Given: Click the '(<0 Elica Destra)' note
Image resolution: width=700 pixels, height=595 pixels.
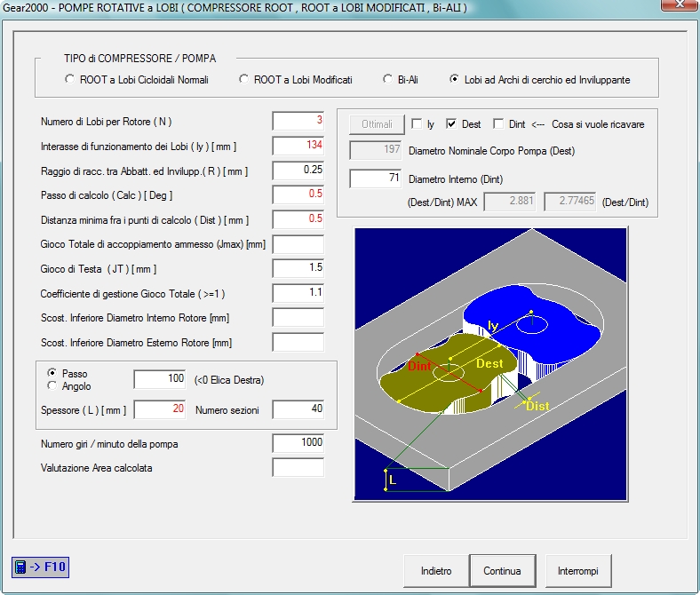Looking at the screenshot, I should 229,380.
